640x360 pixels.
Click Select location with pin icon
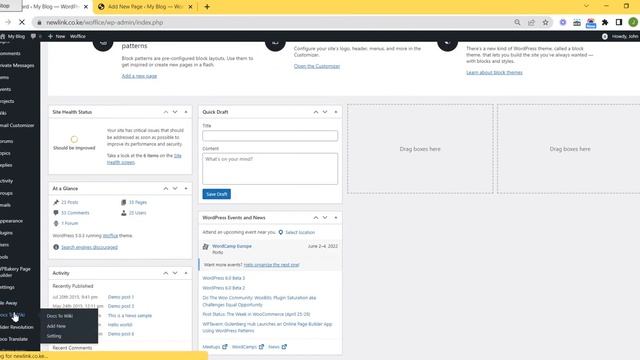click(x=297, y=232)
